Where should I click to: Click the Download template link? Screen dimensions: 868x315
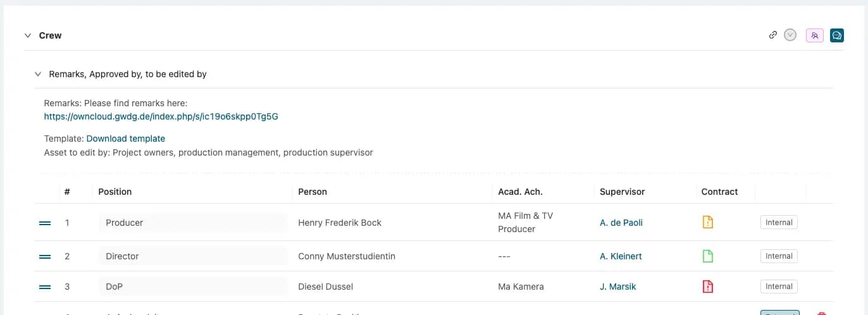pos(125,139)
